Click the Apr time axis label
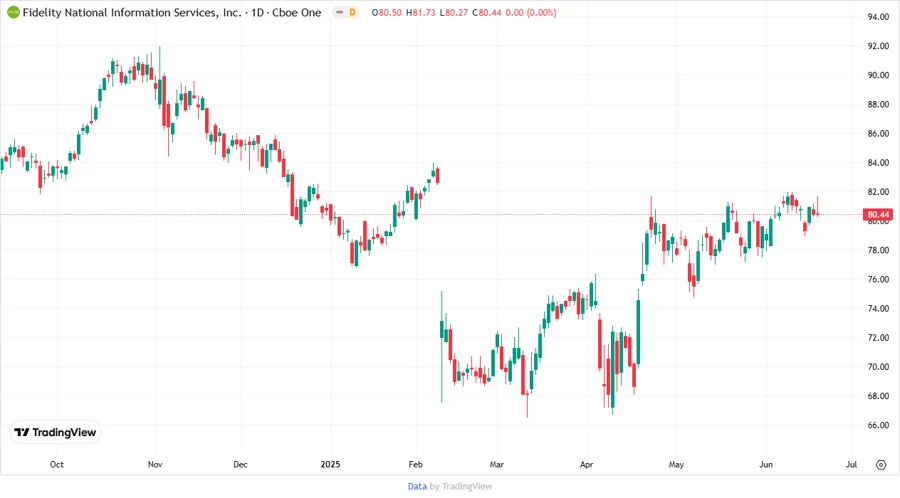The width and height of the screenshot is (900, 498). tap(586, 465)
